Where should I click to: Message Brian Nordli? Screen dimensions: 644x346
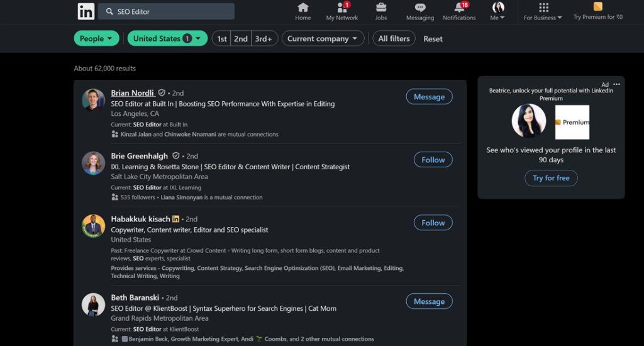point(429,97)
